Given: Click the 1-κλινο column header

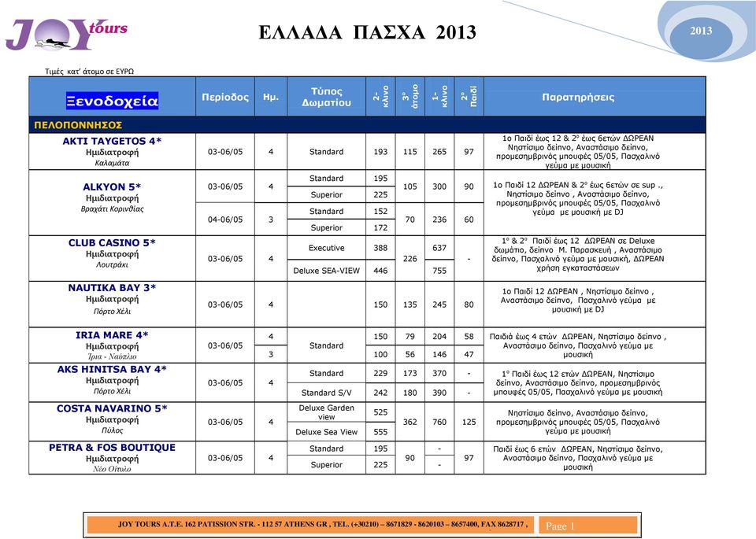Looking at the screenshot, I should point(439,96).
